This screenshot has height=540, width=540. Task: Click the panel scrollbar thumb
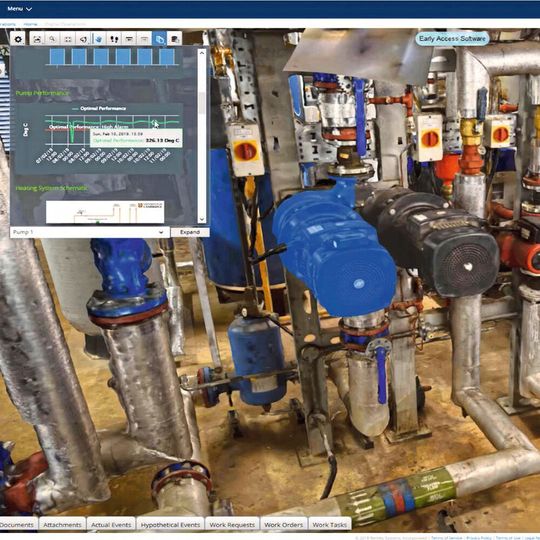[202, 103]
